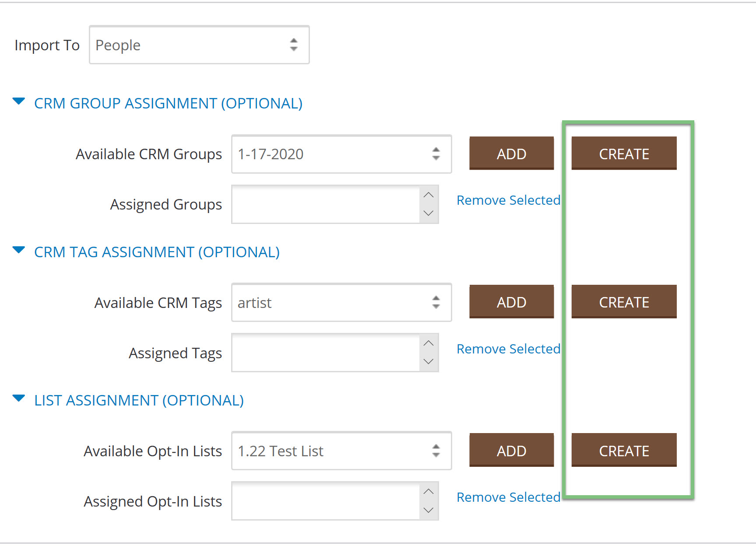Click up arrow in Assigned Opt-In Lists scrollbar
Image resolution: width=756 pixels, height=549 pixels.
(429, 492)
